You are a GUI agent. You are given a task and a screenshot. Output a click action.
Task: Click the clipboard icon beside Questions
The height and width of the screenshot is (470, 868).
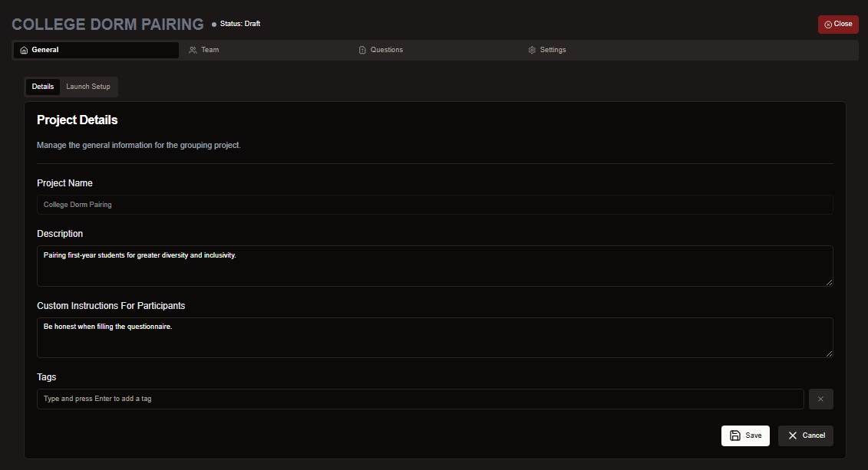tap(362, 51)
